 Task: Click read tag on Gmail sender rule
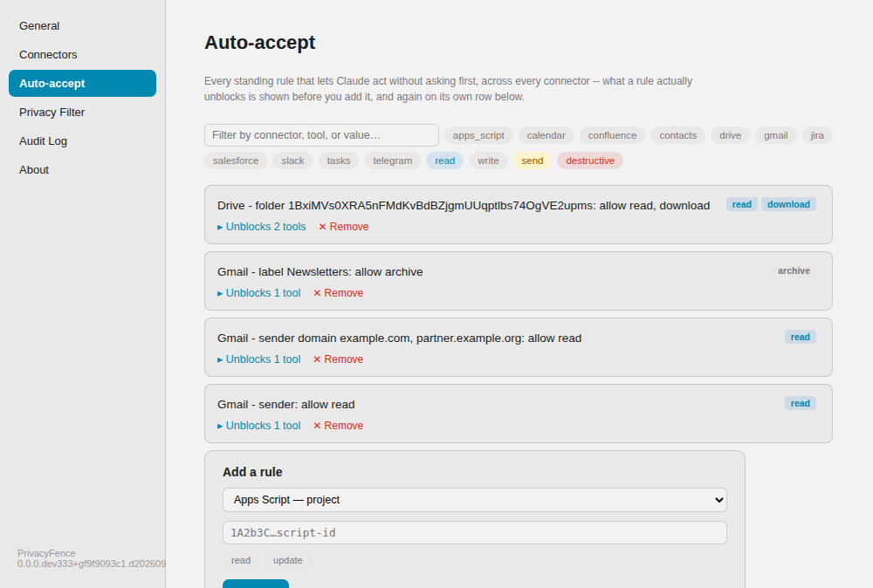tap(800, 403)
